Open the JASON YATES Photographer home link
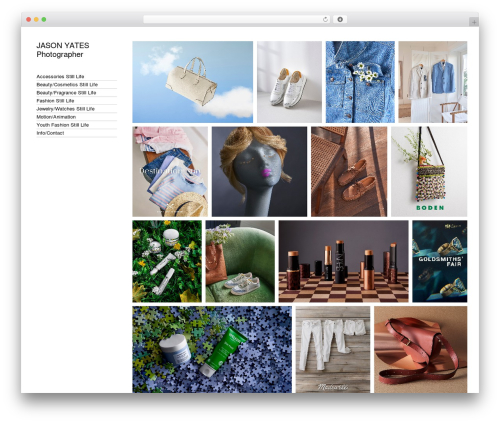Screen dimensions: 500x423 tap(63, 50)
